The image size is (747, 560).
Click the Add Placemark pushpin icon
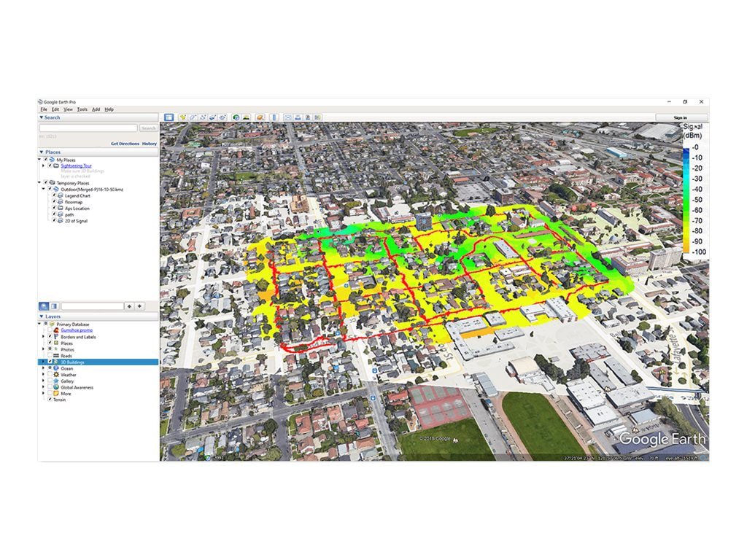[184, 117]
